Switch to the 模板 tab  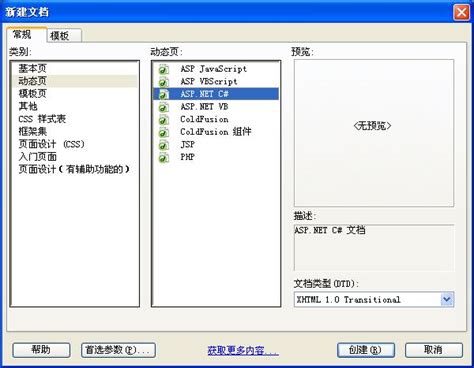coord(64,35)
